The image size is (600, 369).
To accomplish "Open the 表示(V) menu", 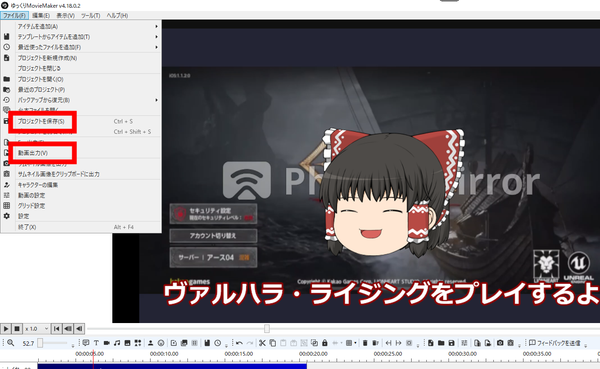I will point(65,16).
